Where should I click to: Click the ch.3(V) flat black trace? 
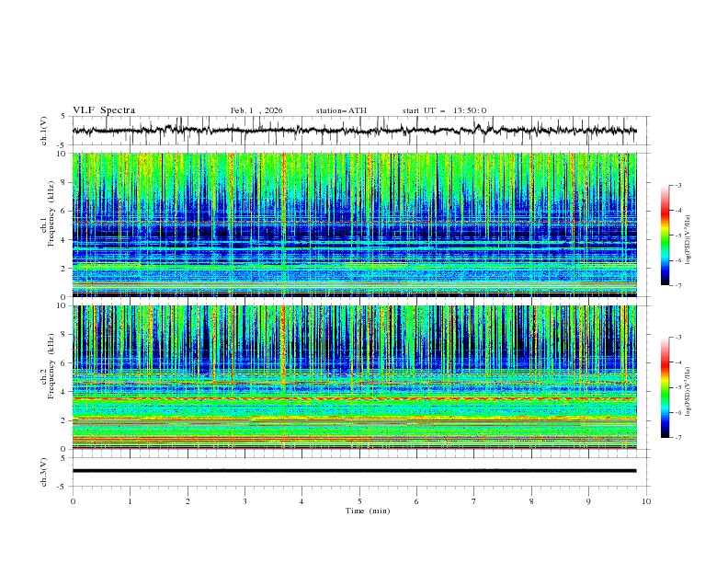(354, 471)
